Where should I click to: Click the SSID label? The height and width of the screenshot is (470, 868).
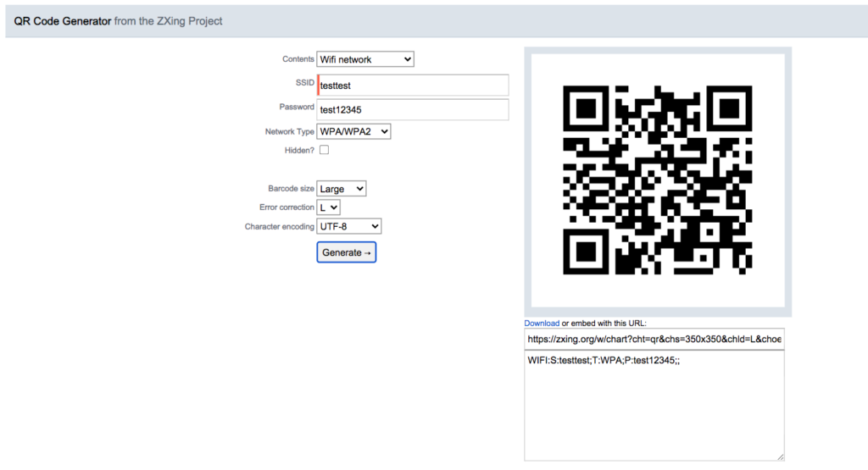304,82
